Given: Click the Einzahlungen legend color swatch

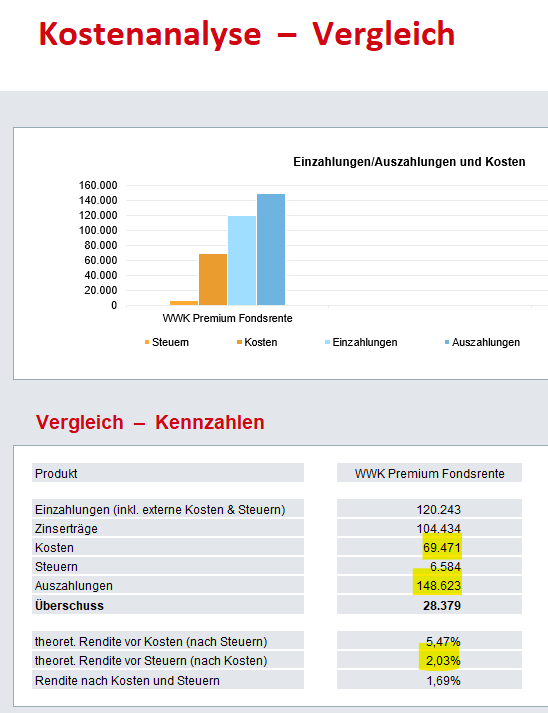Looking at the screenshot, I should [327, 342].
